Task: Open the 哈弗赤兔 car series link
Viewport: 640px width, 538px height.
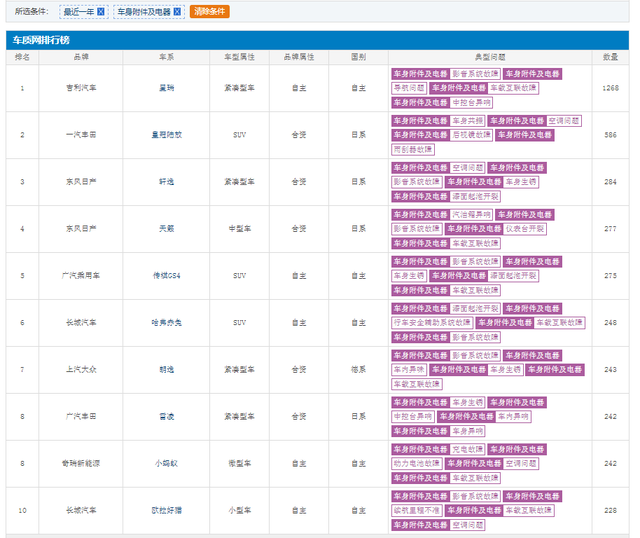Action: click(167, 322)
